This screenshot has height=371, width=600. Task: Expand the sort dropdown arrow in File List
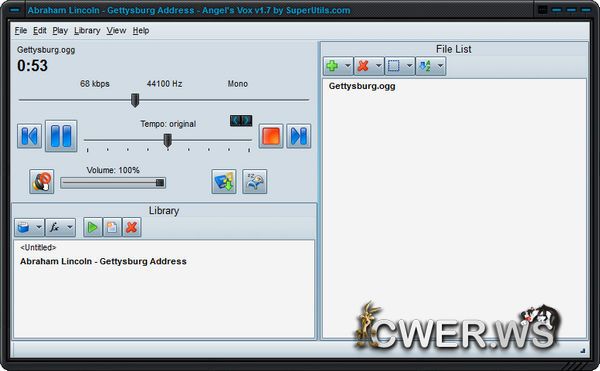click(440, 66)
